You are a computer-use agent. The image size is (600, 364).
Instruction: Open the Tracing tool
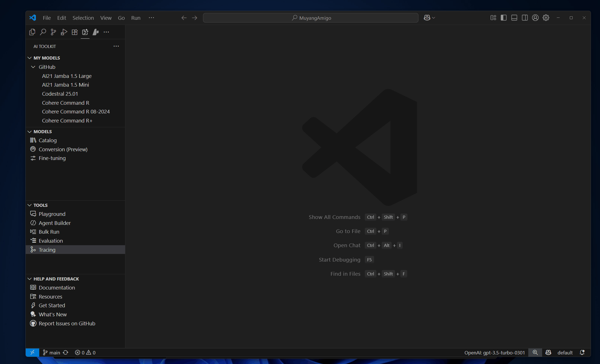[75, 250]
